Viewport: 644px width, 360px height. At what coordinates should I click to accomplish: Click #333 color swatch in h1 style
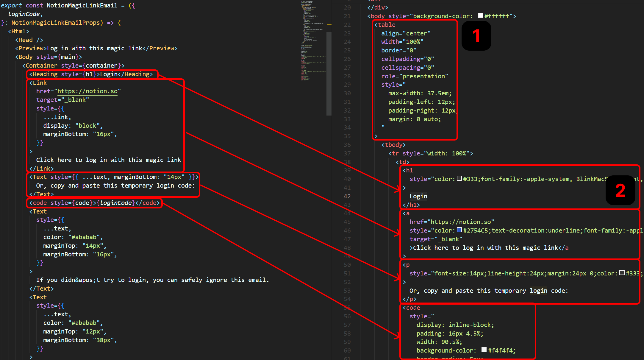[459, 178]
